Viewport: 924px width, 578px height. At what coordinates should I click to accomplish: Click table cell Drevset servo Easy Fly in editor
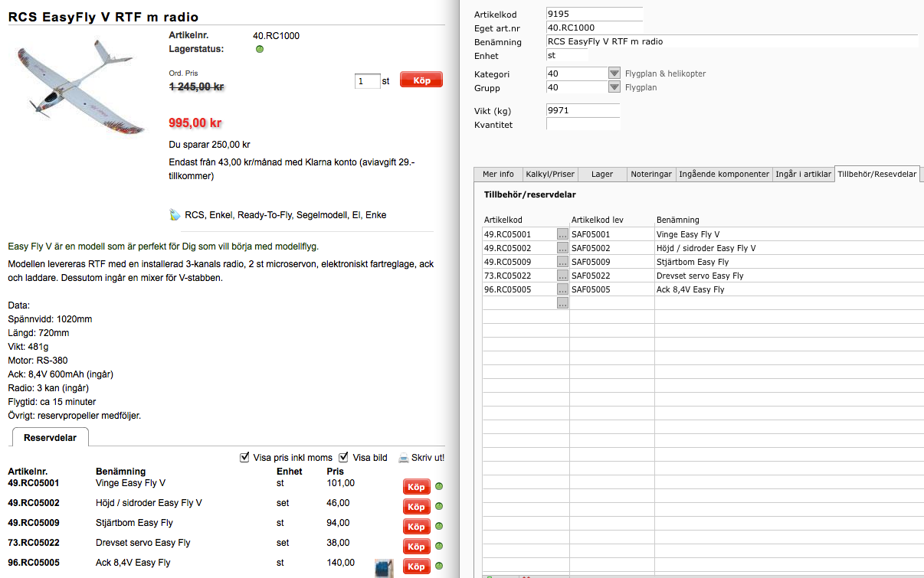(x=789, y=276)
